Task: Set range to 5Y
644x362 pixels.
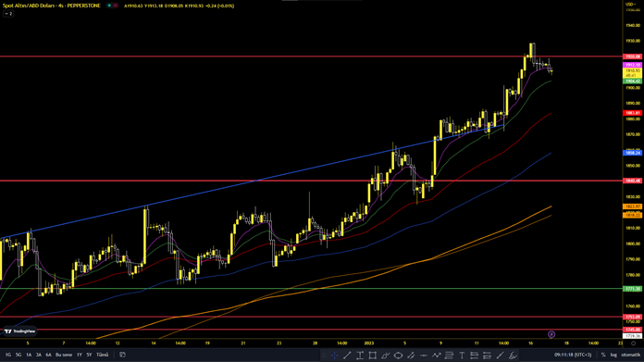Action: (89, 355)
